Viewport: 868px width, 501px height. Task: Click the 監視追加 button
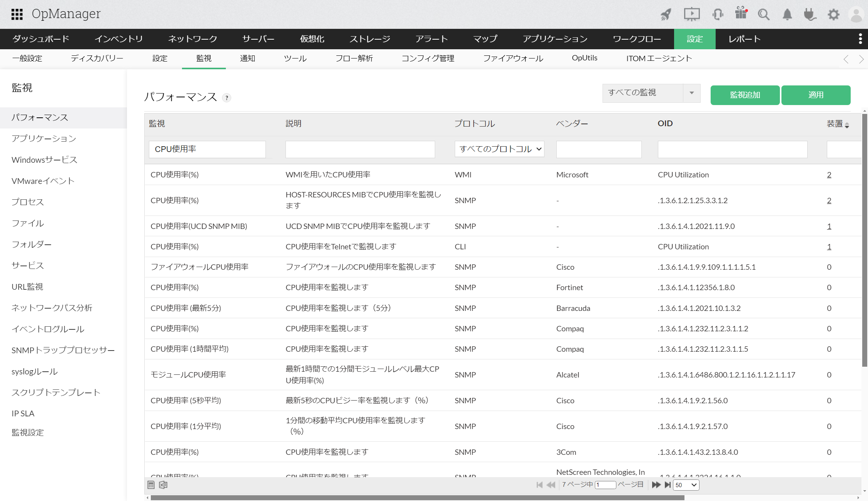745,95
